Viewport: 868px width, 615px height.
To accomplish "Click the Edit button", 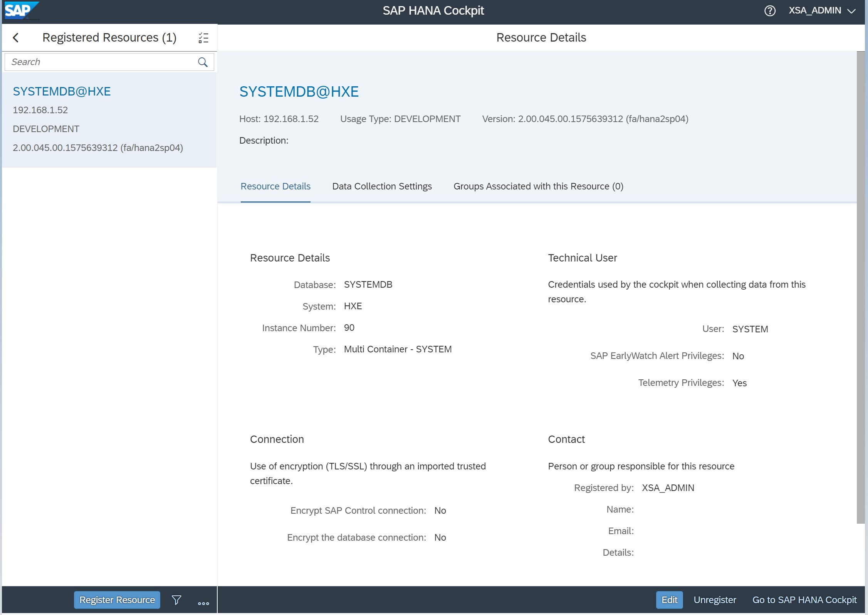I will point(669,600).
